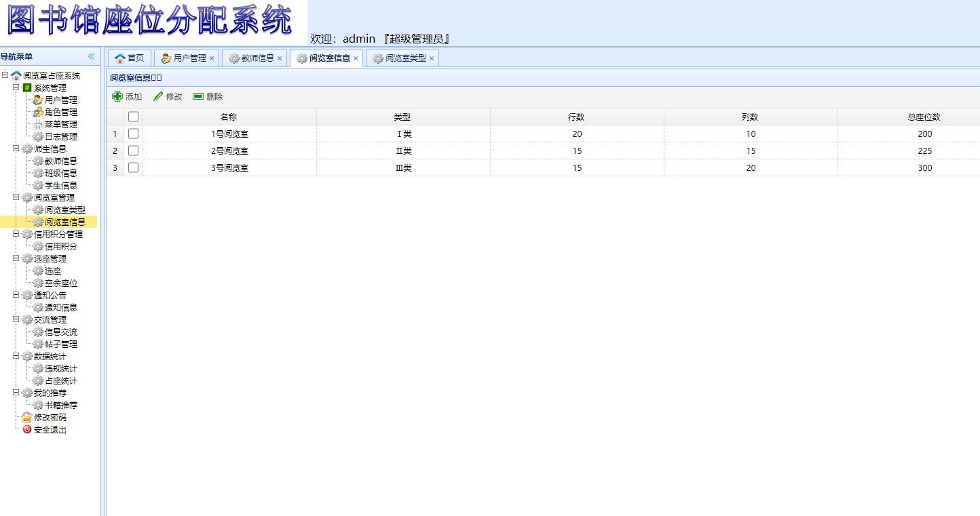Select the header checkbox to select all rows
980x516 pixels.
coord(133,116)
